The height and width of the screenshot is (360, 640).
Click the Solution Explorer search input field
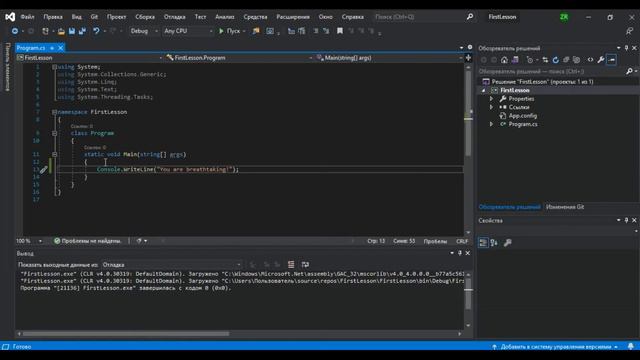coord(551,71)
